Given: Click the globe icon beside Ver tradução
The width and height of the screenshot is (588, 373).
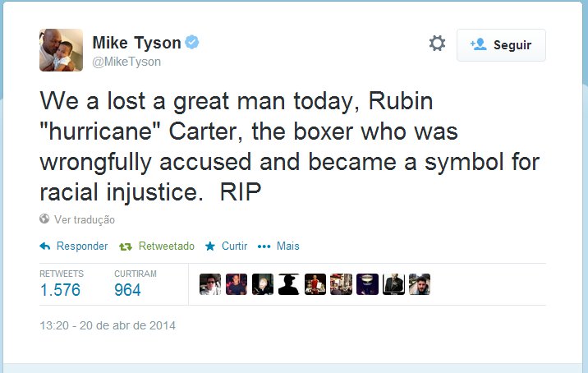Looking at the screenshot, I should tap(44, 220).
